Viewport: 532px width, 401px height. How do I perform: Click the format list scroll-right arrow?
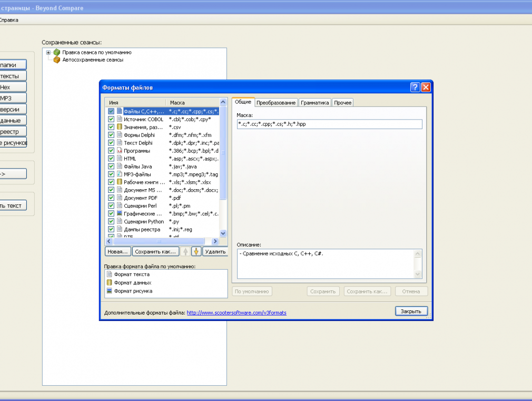click(x=215, y=241)
